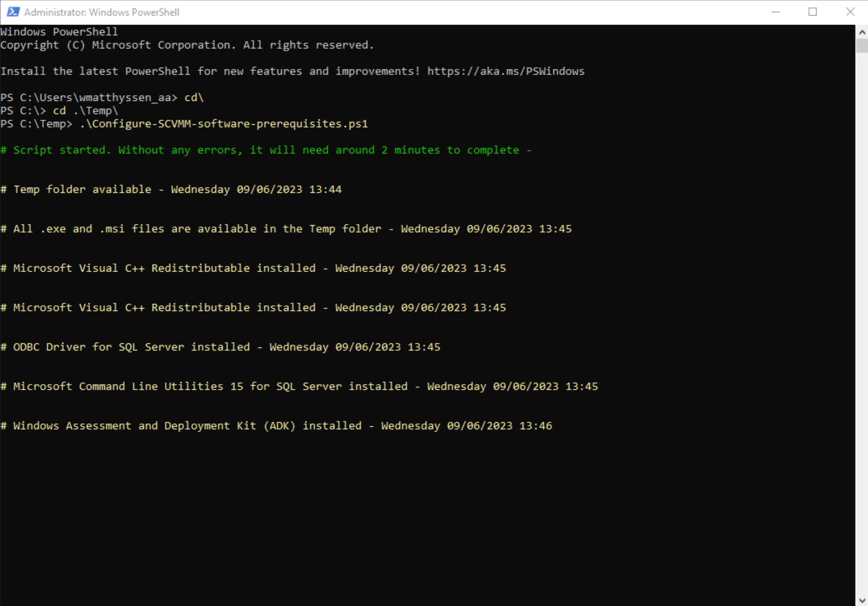Click the Microsoft Visual C++ Redistributable line
868x606 pixels.
click(x=253, y=268)
